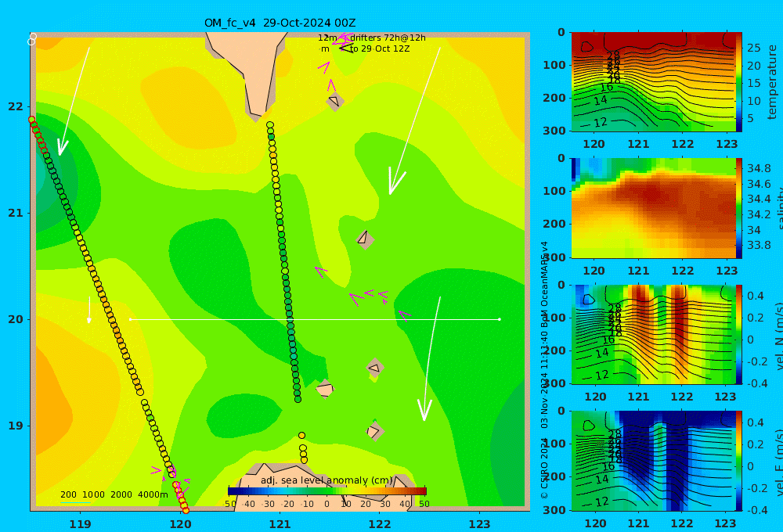Click the small island near 21.5 degrees north

click(x=334, y=101)
